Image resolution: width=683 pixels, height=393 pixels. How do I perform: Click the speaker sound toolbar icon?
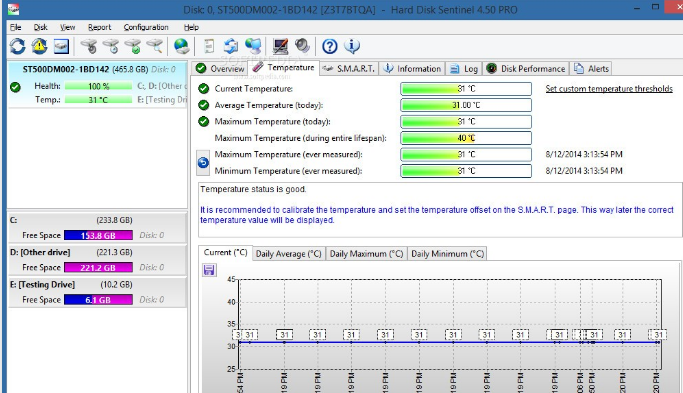302,46
